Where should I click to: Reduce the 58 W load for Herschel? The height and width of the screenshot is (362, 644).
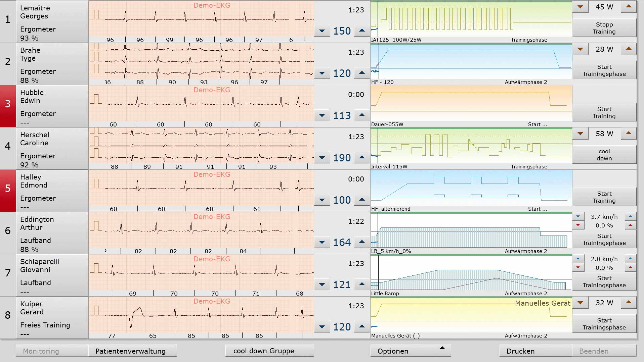coord(580,134)
